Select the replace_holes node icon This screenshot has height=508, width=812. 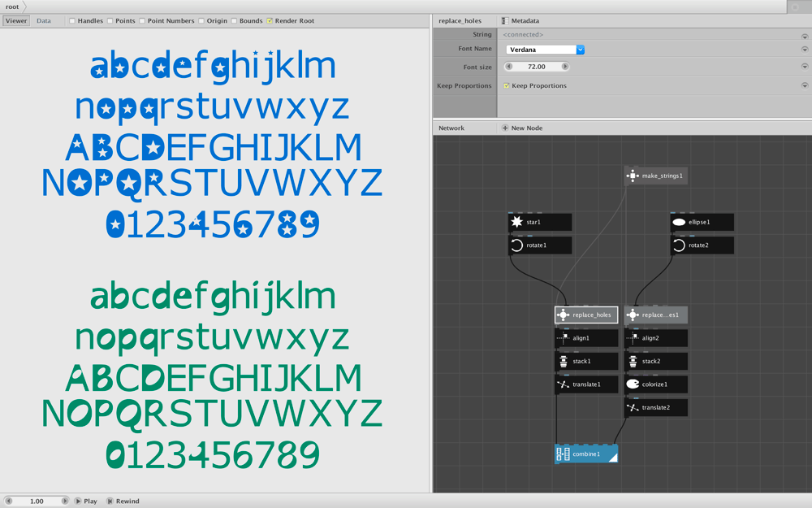(563, 315)
